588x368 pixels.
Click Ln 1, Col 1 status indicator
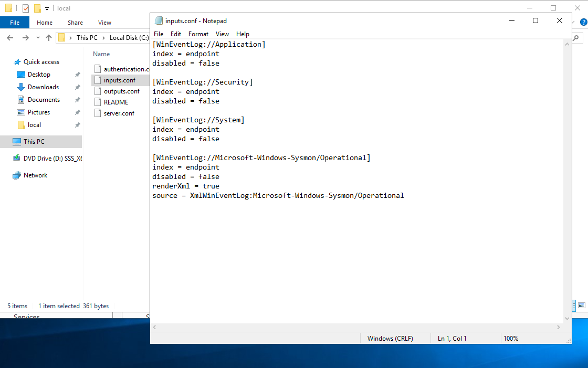pyautogui.click(x=452, y=339)
